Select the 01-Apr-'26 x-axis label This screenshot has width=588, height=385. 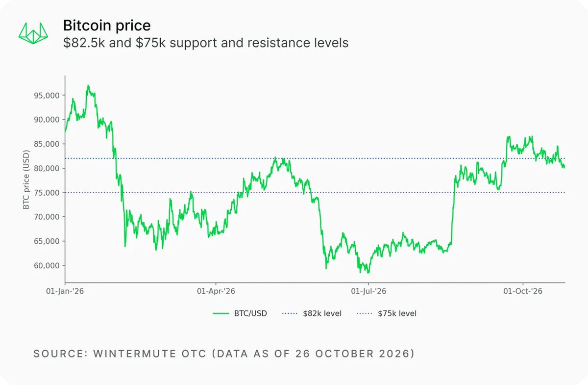coord(216,291)
